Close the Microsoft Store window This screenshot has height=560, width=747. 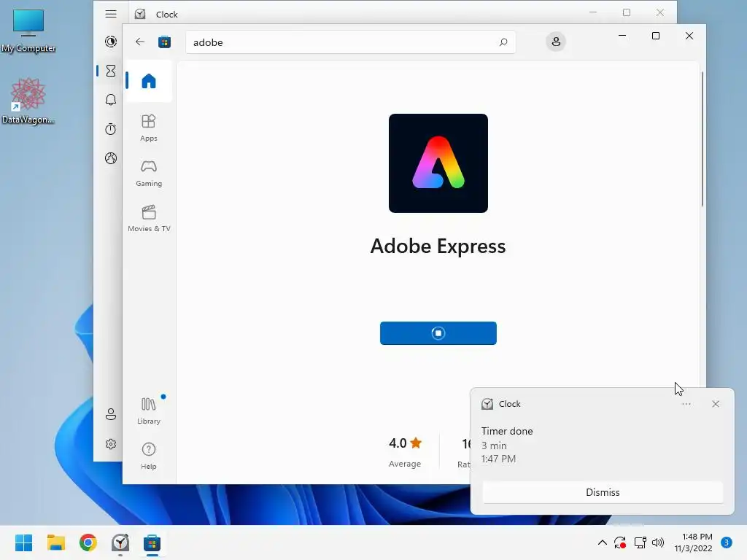pyautogui.click(x=689, y=36)
